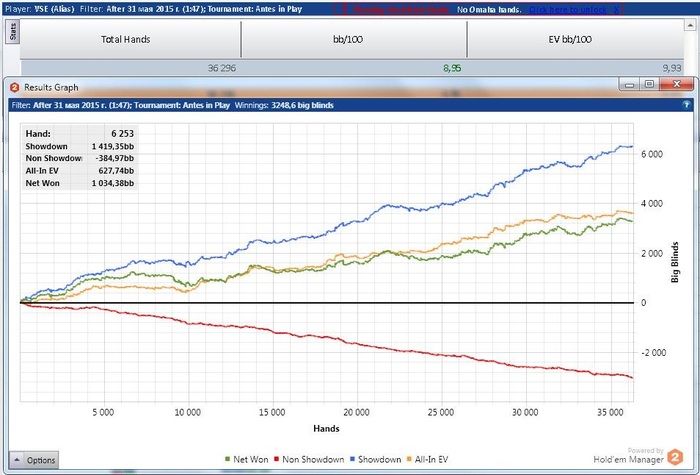This screenshot has width=700, height=475.
Task: Maximize the Results Graph window
Action: (650, 84)
